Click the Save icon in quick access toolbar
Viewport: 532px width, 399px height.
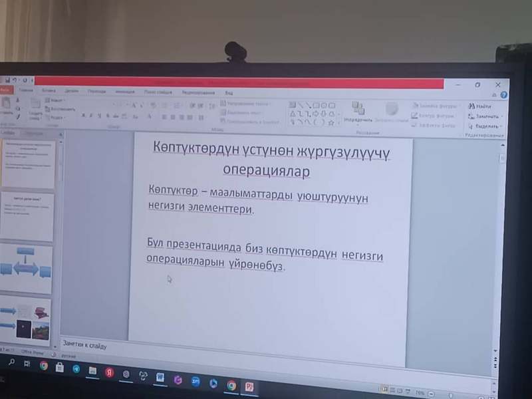point(5,80)
